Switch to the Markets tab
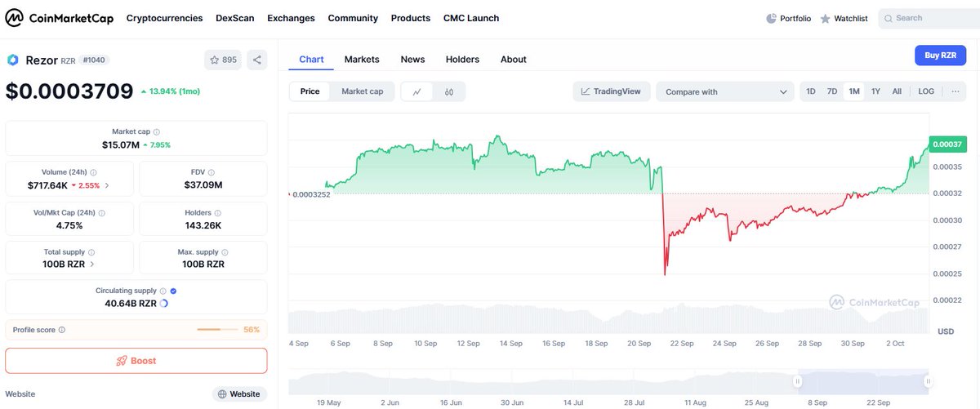Viewport: 980px width, 409px height. click(x=362, y=60)
